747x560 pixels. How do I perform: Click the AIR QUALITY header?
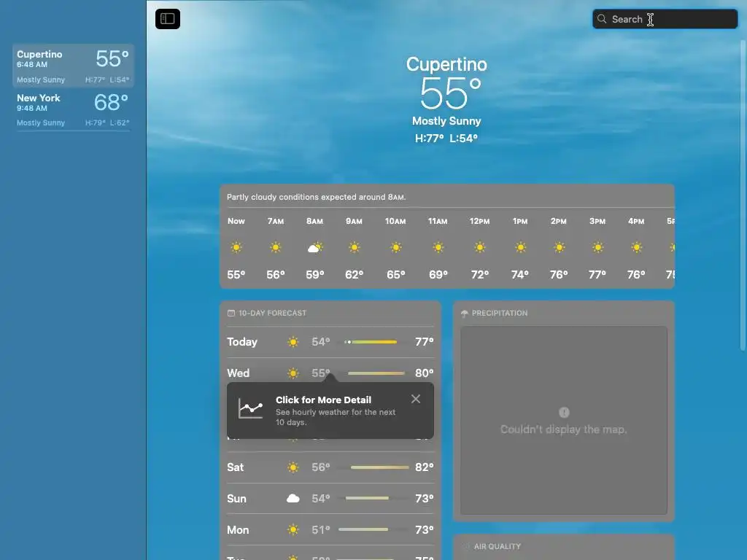498,546
